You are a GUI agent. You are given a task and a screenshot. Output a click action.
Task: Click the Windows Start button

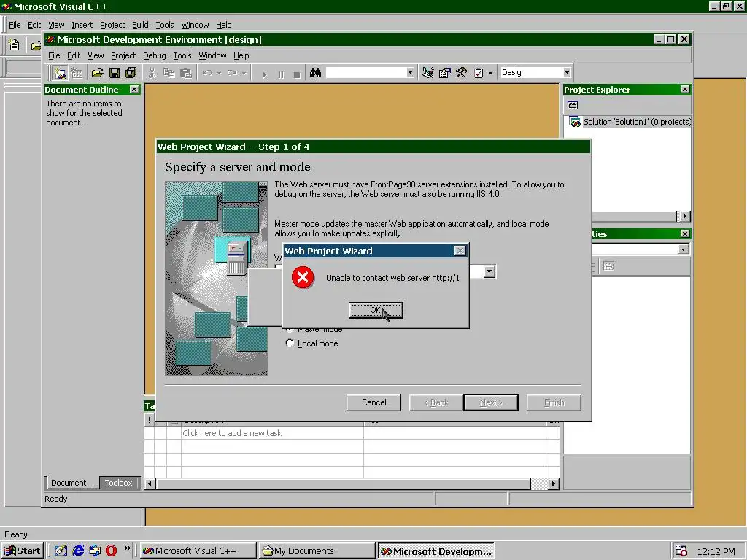click(23, 551)
